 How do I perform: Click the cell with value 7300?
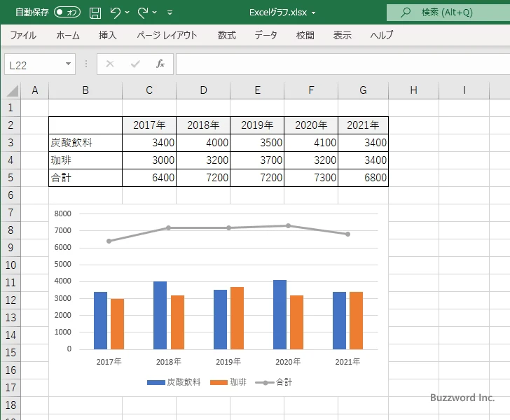311,178
